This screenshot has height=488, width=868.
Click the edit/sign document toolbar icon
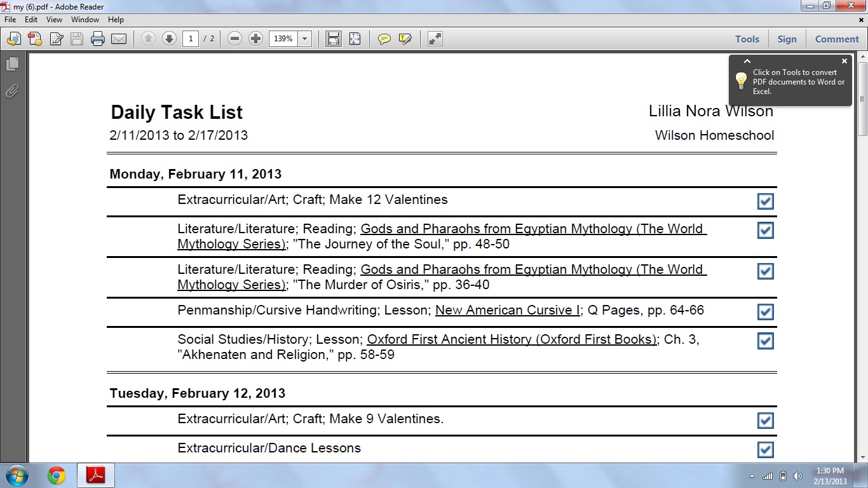pos(56,39)
